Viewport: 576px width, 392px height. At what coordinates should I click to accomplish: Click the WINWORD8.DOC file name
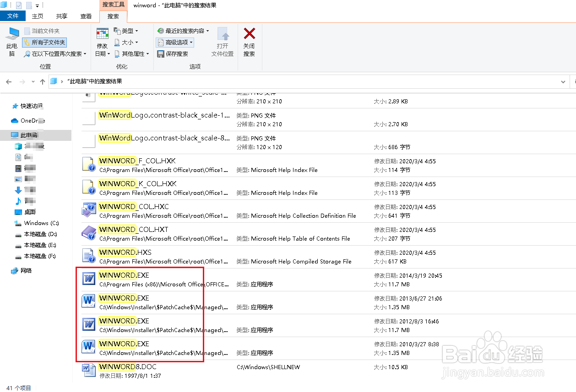tap(128, 366)
